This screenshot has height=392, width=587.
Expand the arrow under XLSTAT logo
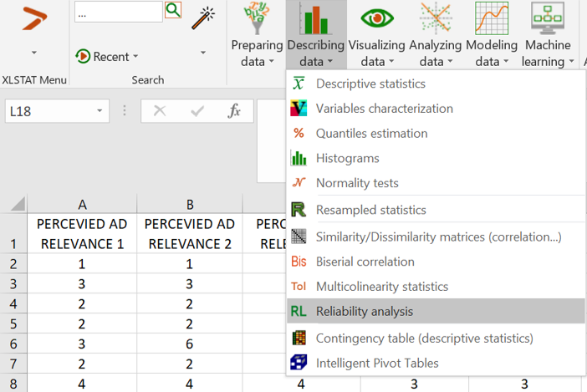[x=34, y=53]
